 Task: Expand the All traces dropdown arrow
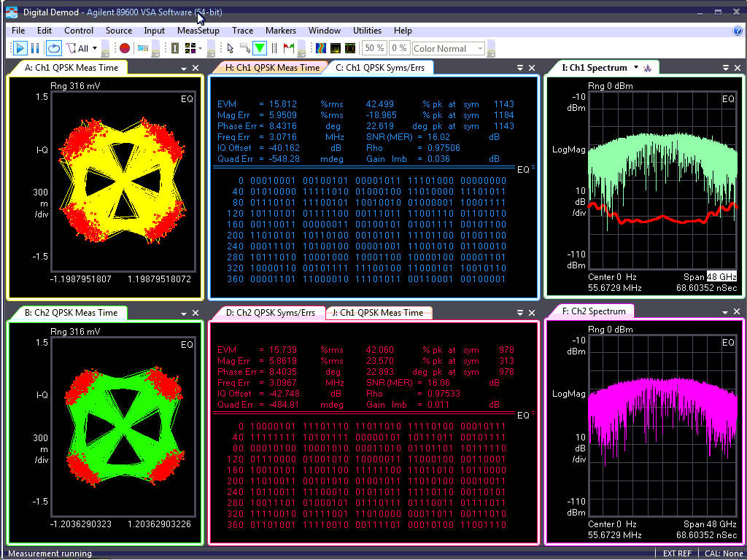coord(95,48)
